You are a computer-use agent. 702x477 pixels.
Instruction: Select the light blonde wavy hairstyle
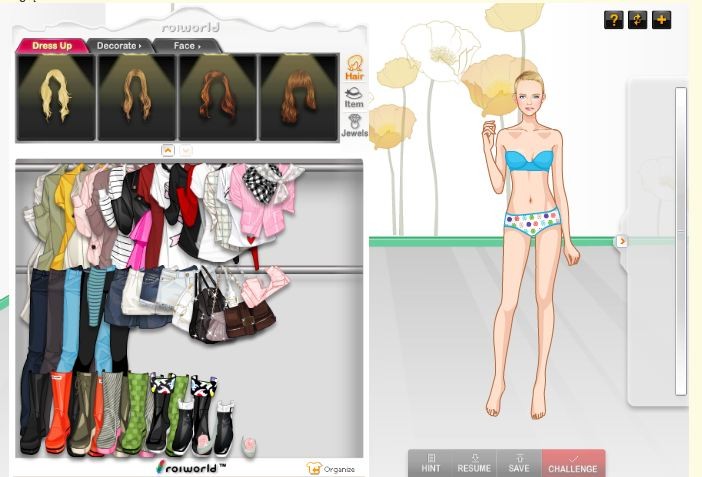coord(56,97)
